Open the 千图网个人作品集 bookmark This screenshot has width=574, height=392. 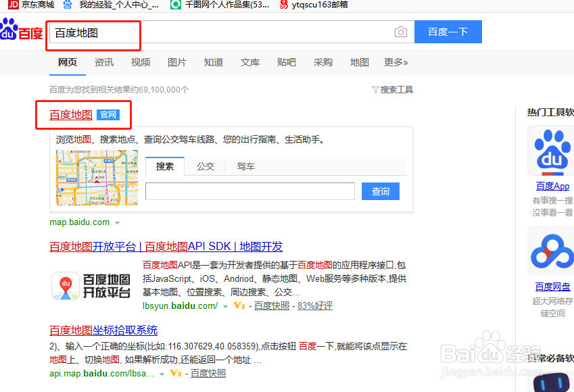click(x=220, y=5)
